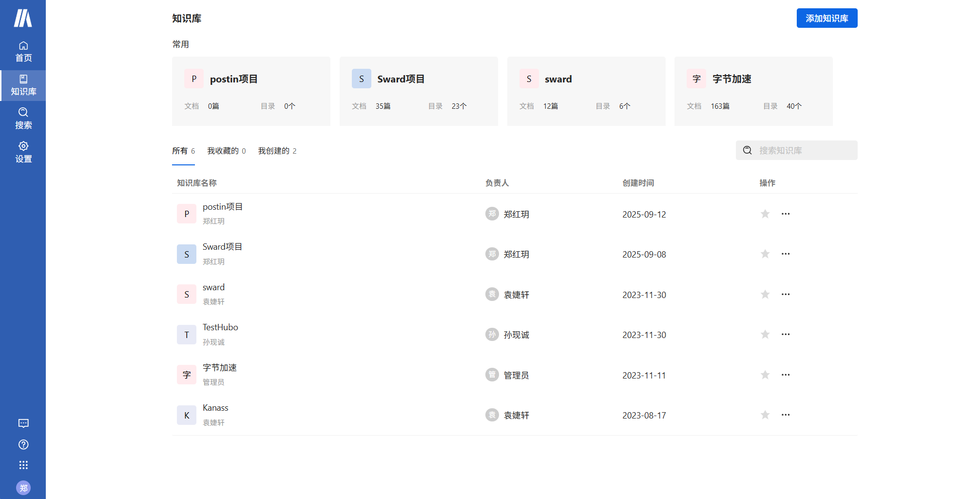Image resolution: width=980 pixels, height=499 pixels.
Task: Click the app logo in sidebar
Action: point(23,18)
